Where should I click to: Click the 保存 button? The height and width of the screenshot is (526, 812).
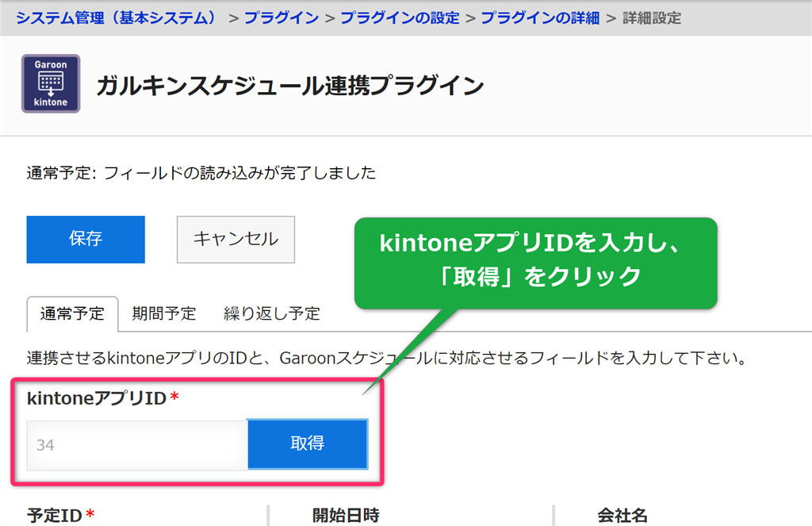point(86,240)
